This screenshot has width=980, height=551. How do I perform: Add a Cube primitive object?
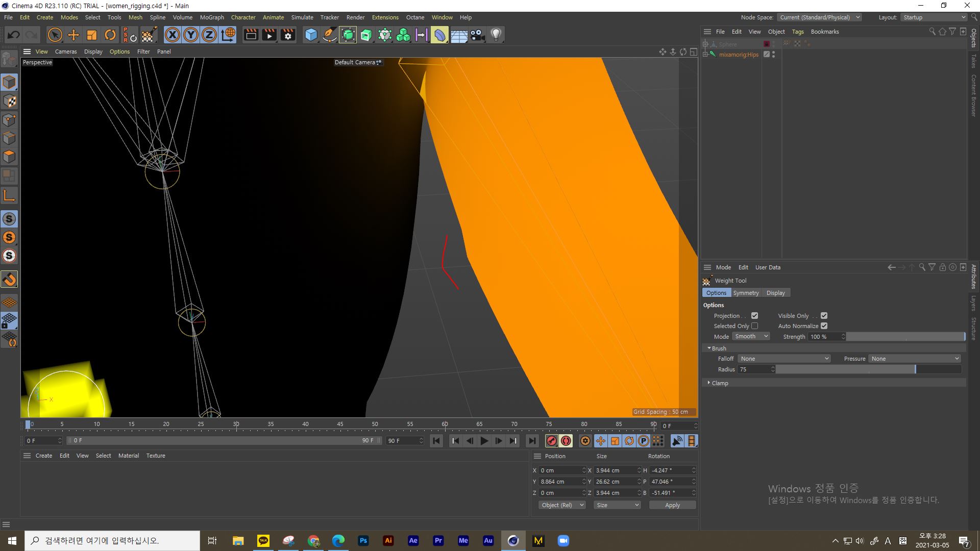coord(311,35)
